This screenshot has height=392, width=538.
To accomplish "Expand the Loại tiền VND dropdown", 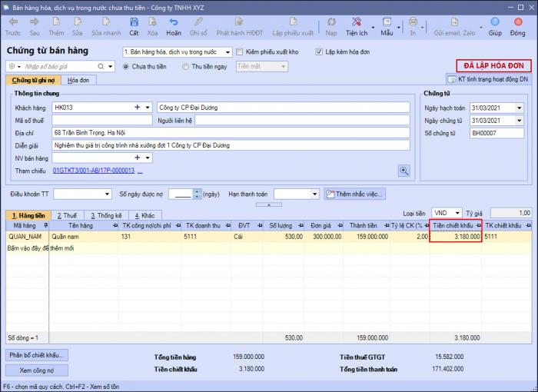I will point(457,213).
